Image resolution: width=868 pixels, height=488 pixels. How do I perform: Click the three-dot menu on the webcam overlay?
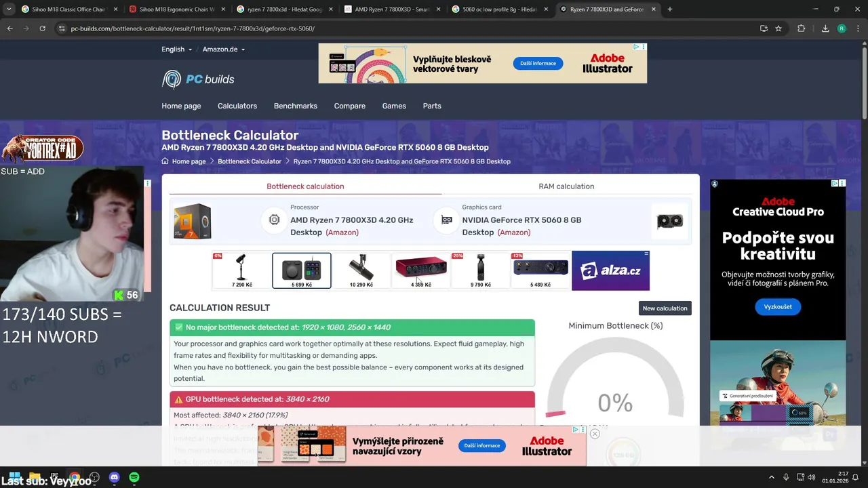(x=147, y=183)
